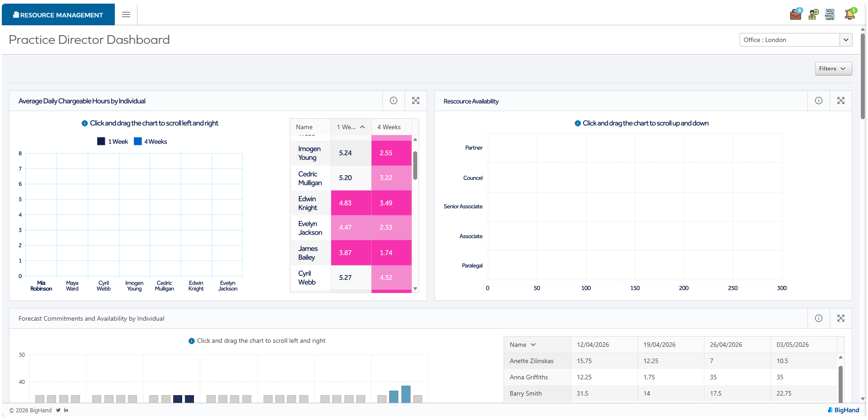Maximize the Rescource Availability panel
This screenshot has height=420, width=868.
pos(841,101)
